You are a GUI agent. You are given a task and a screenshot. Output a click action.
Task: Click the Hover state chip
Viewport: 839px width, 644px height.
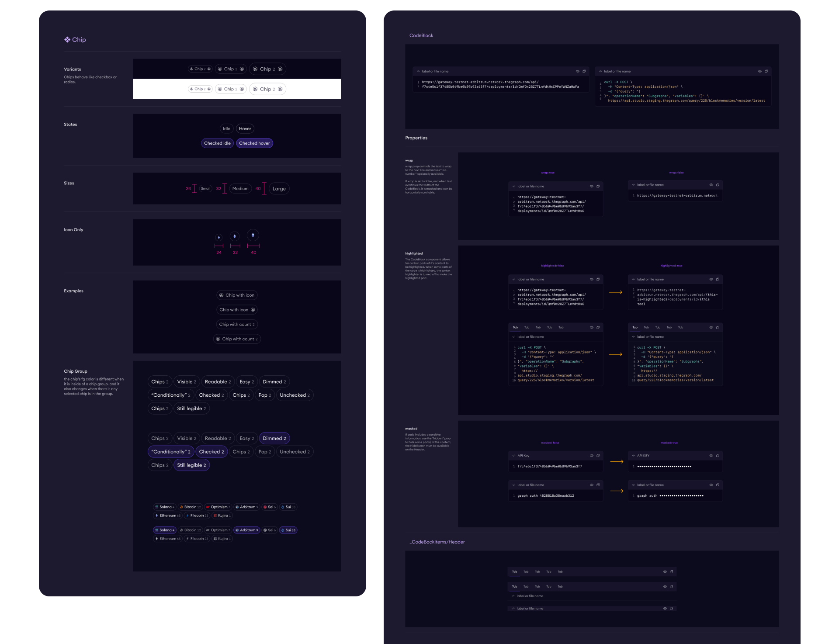coord(245,128)
